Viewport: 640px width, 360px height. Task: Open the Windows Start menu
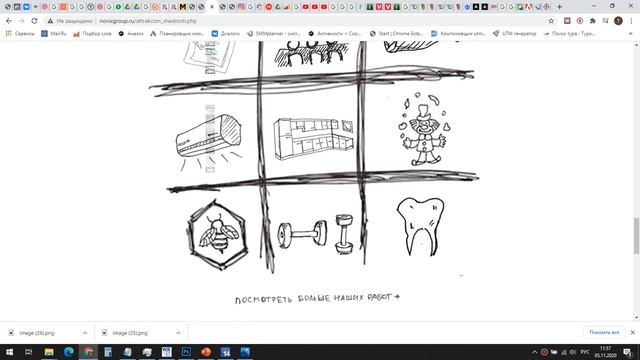point(9,352)
